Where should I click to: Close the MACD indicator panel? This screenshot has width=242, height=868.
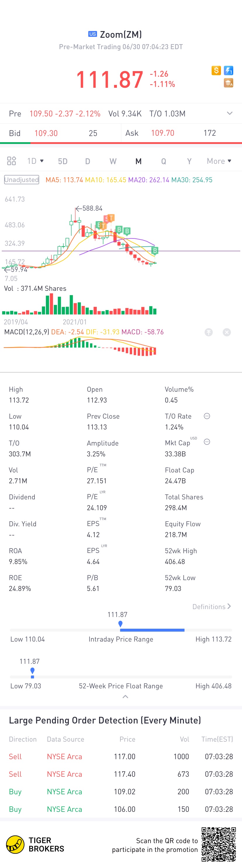[x=227, y=332]
